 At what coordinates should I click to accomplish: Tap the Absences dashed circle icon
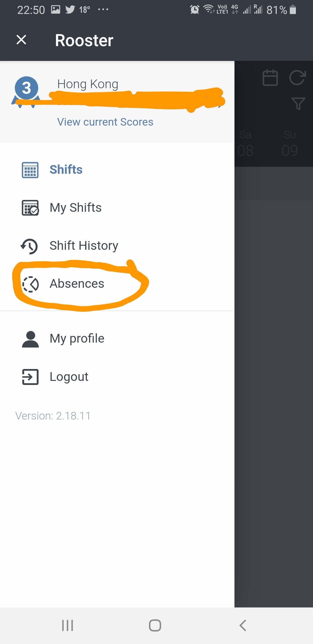pos(30,284)
